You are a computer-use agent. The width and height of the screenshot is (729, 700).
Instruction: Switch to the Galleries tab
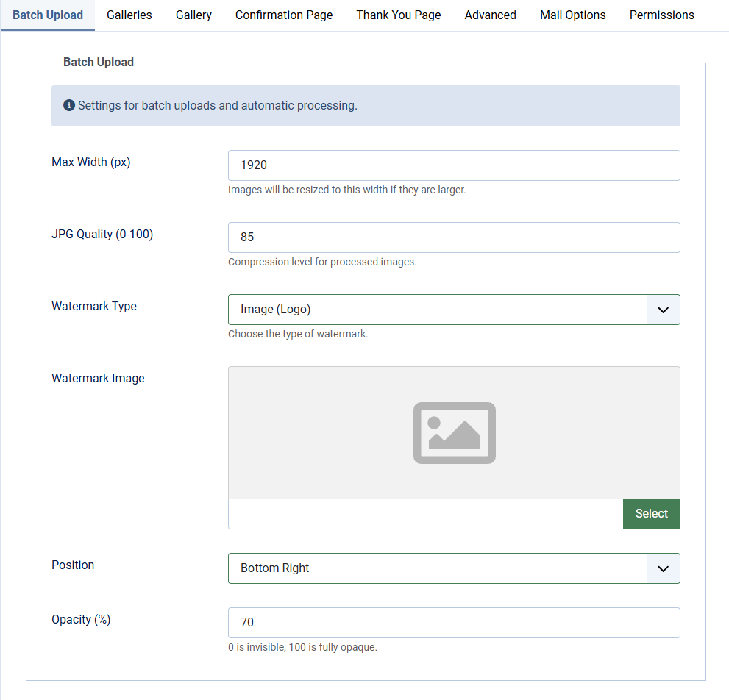pos(129,15)
